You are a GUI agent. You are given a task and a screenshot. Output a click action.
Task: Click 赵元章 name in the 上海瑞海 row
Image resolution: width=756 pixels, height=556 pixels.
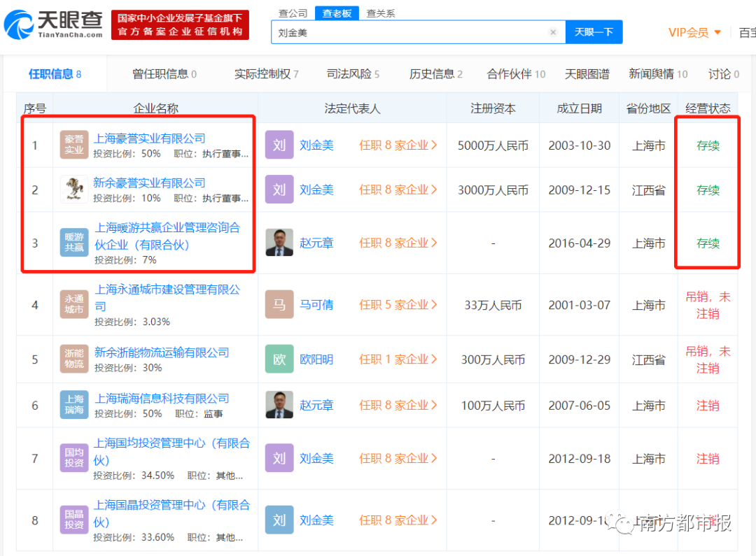(316, 406)
